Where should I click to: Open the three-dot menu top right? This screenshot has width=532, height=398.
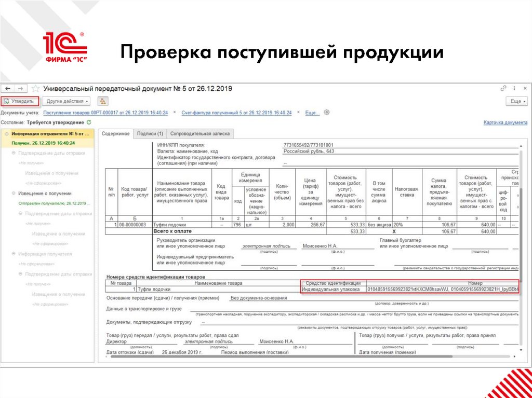514,88
